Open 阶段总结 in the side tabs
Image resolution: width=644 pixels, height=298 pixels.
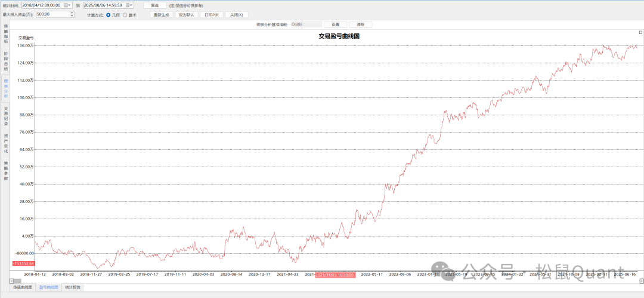[6, 61]
